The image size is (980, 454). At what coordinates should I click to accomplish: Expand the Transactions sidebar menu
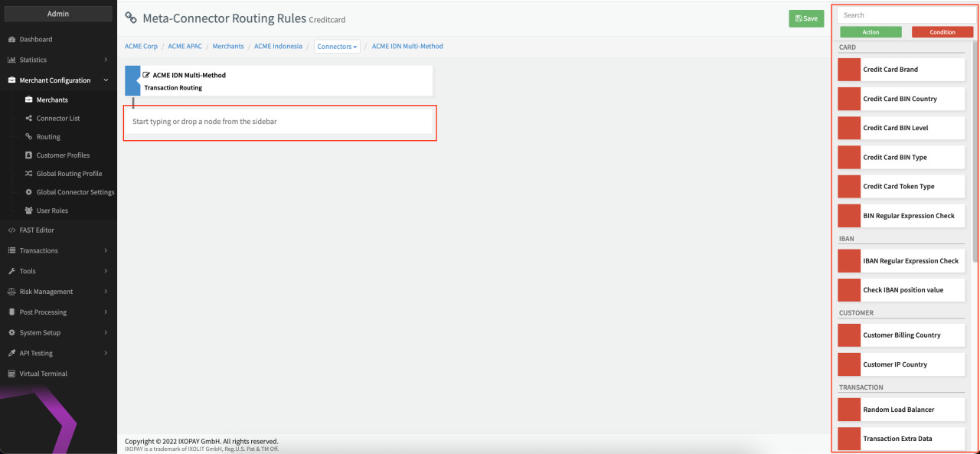[x=58, y=250]
